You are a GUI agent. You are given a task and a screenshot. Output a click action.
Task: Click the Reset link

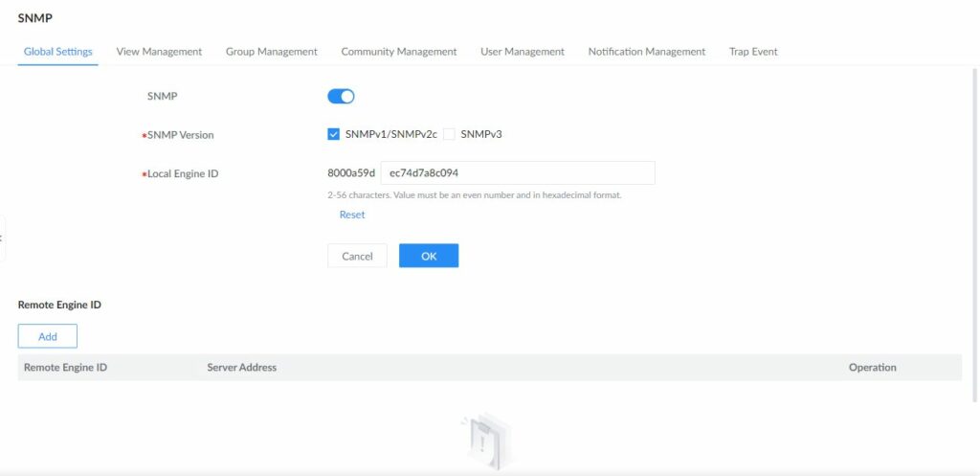click(x=352, y=215)
